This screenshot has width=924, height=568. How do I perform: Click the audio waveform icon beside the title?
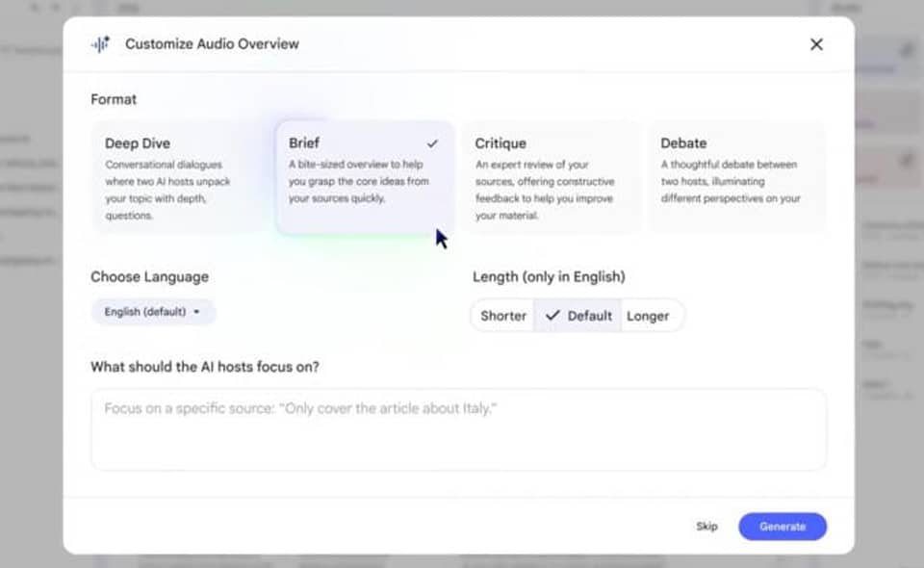100,44
